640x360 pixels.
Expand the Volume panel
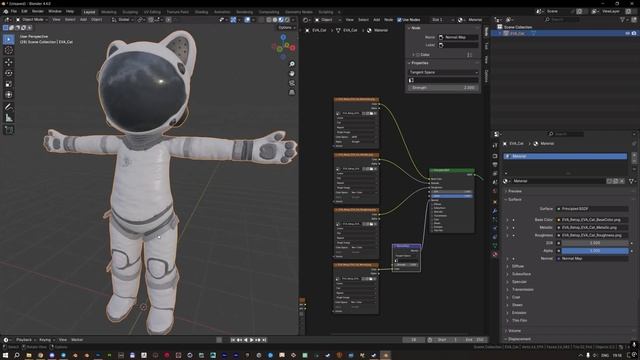click(x=514, y=331)
